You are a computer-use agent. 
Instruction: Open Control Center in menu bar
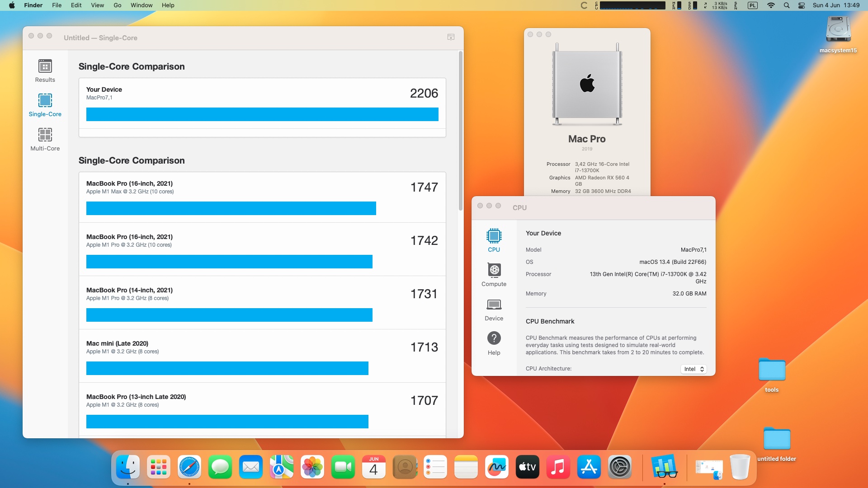(x=802, y=5)
